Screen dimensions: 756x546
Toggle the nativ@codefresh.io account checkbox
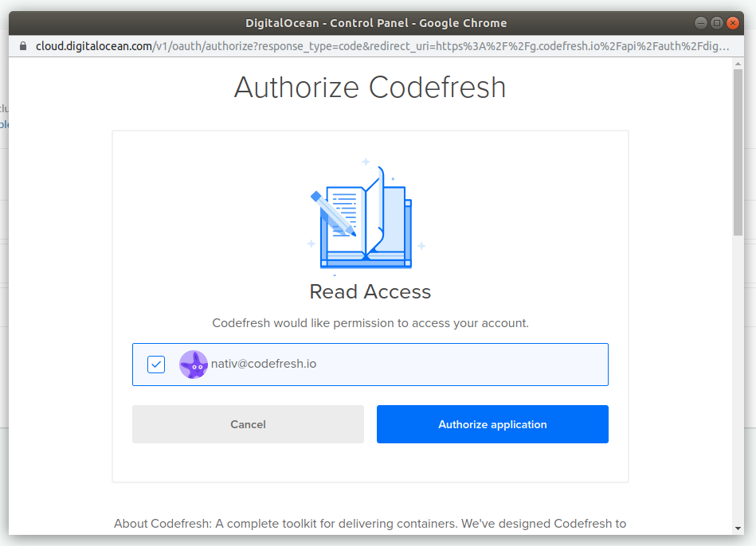tap(156, 364)
